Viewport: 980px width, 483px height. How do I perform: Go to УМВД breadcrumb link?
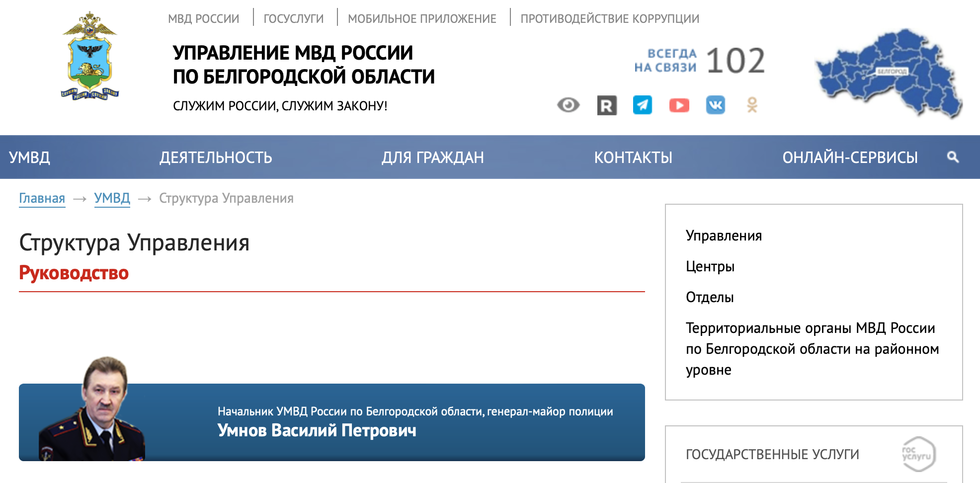[112, 198]
